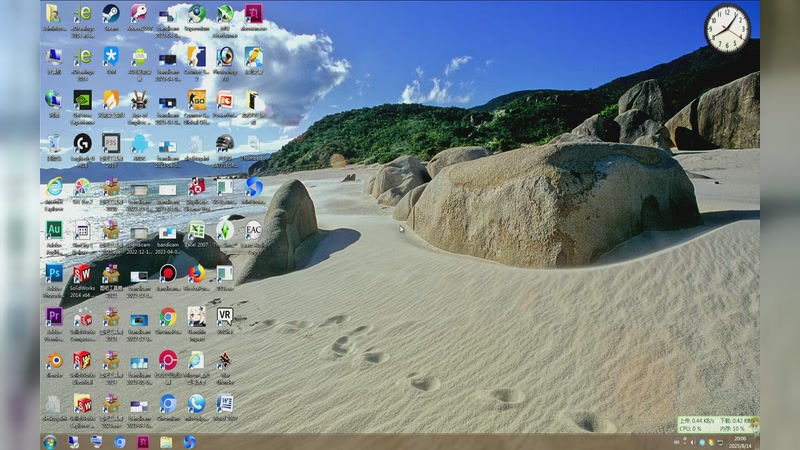Open the Computer desktop icon
Screen dimensions: 800x450
pyautogui.click(x=54, y=57)
